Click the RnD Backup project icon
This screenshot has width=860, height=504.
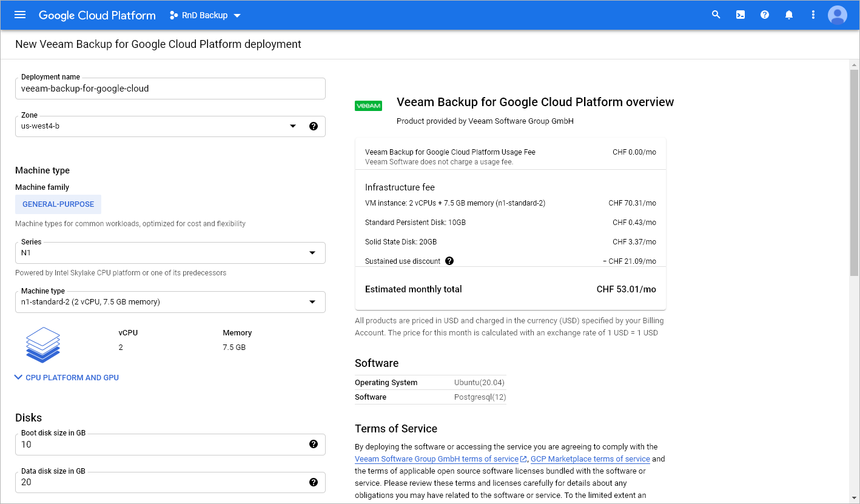(x=174, y=15)
